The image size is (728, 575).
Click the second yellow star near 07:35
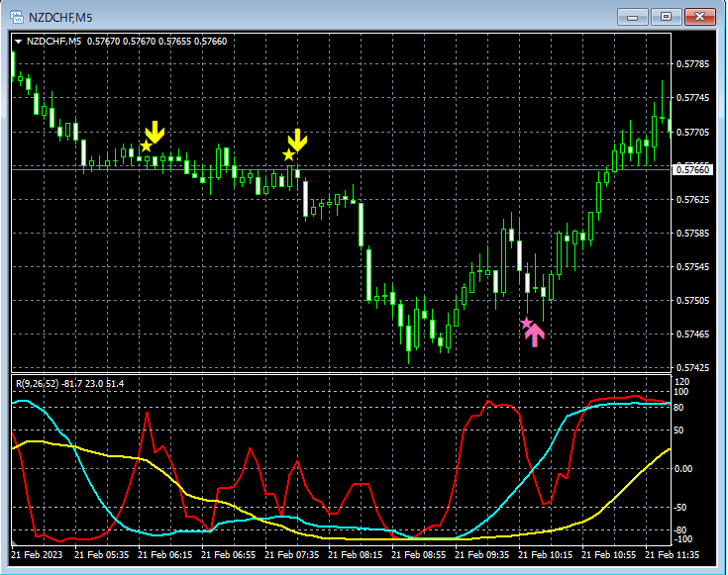coord(289,155)
